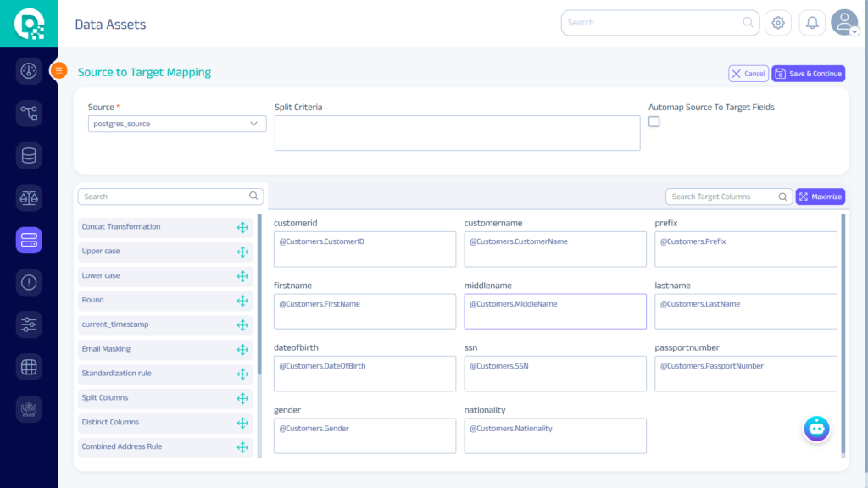
Task: Click the grid table icon in sidebar
Action: [29, 367]
